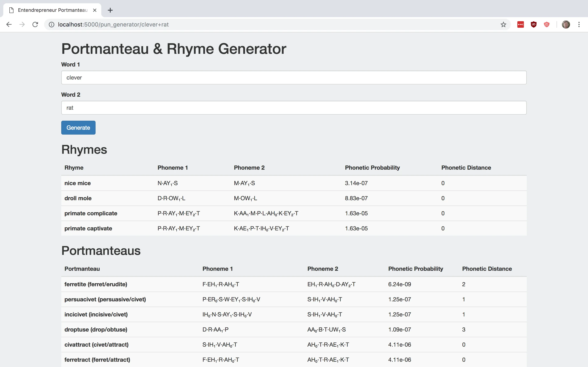The height and width of the screenshot is (367, 588).
Task: Bookmark this page with the star icon
Action: coord(503,24)
